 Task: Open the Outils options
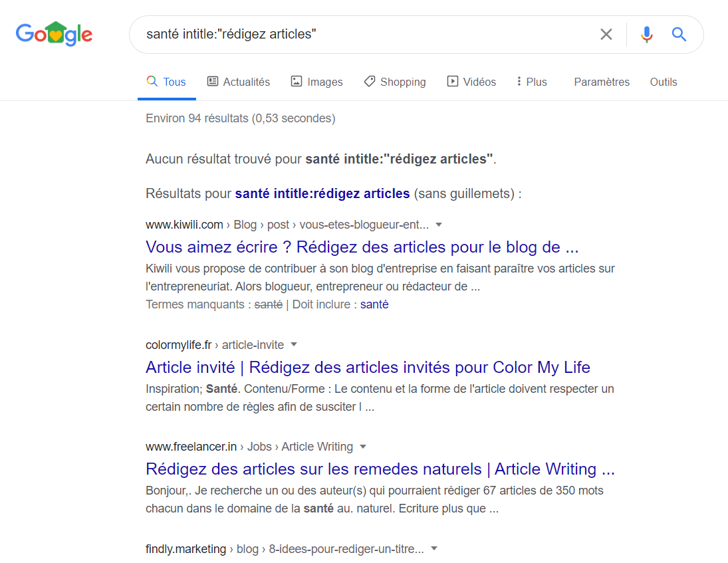click(x=664, y=82)
